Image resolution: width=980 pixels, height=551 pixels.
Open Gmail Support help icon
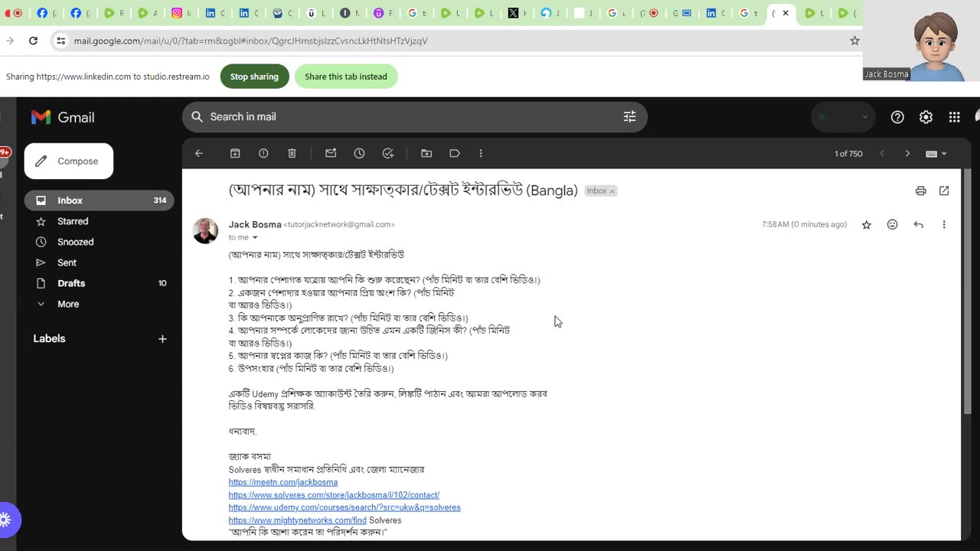coord(897,117)
